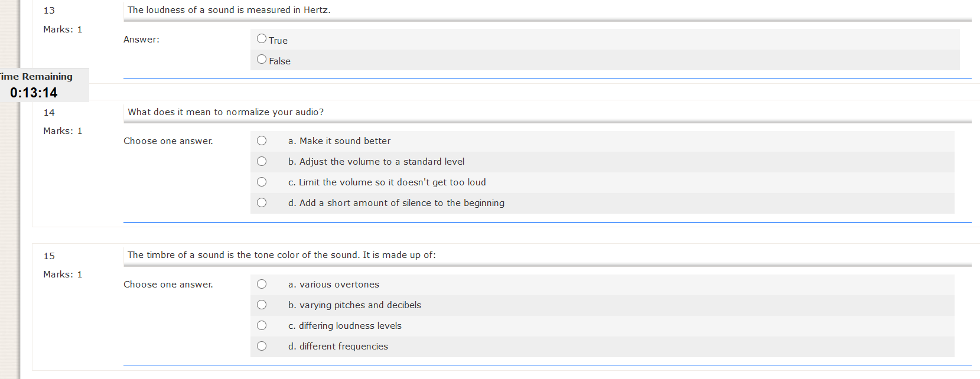Image resolution: width=980 pixels, height=379 pixels.
Task: Click the 'Answer:' label for question 13
Action: click(141, 40)
